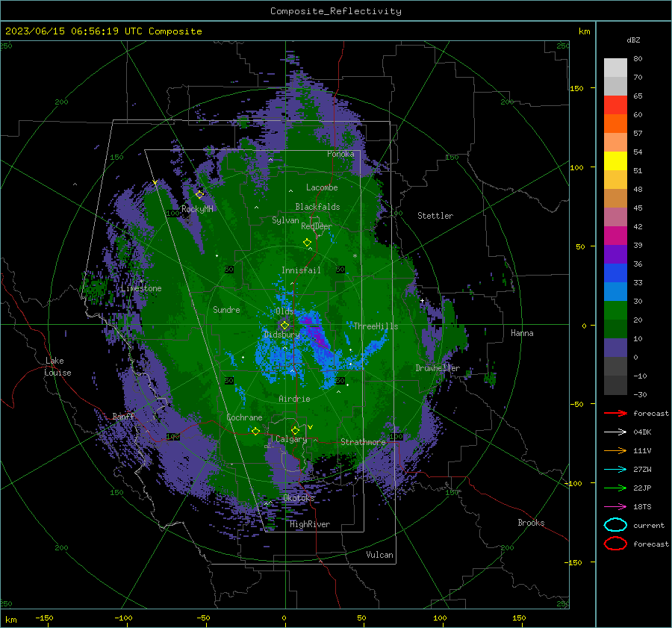Click the 'dBZ' legend heading
Image resolution: width=672 pixels, height=628 pixels.
[633, 40]
